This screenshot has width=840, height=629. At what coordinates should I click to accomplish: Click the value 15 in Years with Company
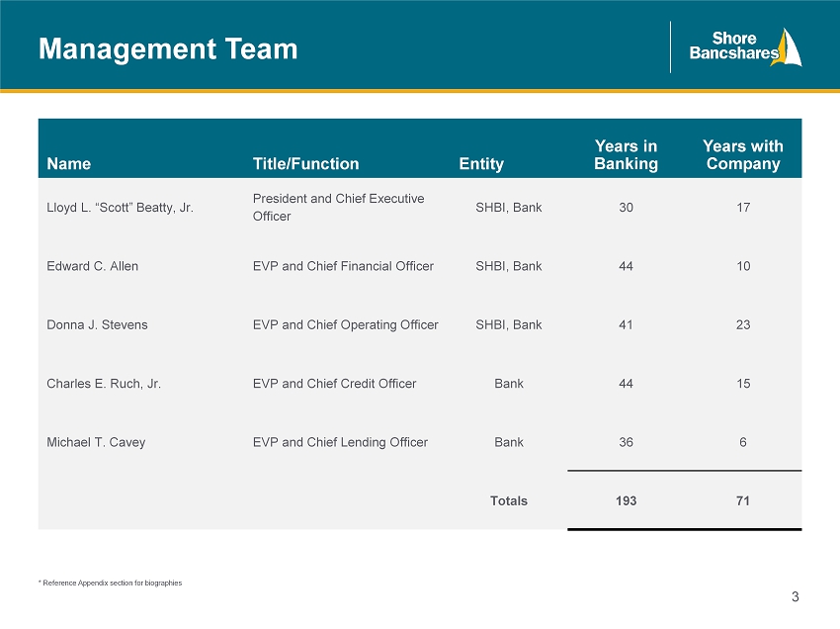[x=743, y=384]
